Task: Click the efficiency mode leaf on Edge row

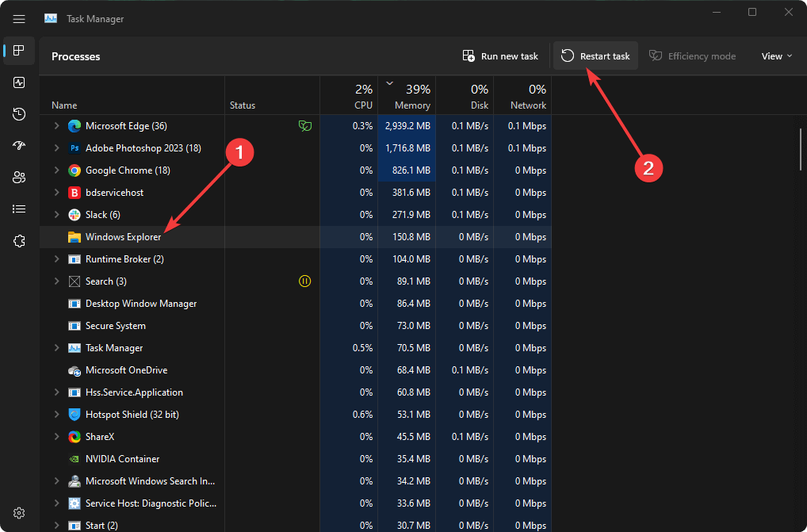Action: pos(305,126)
